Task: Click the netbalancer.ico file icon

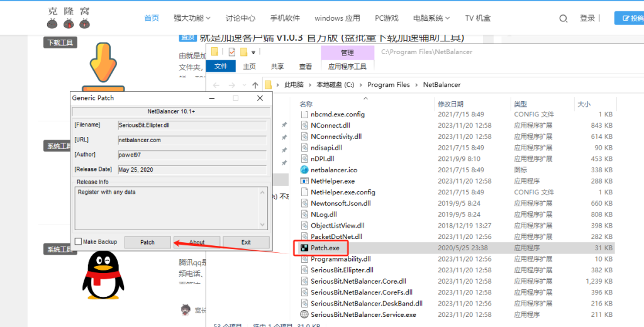Action: point(304,170)
